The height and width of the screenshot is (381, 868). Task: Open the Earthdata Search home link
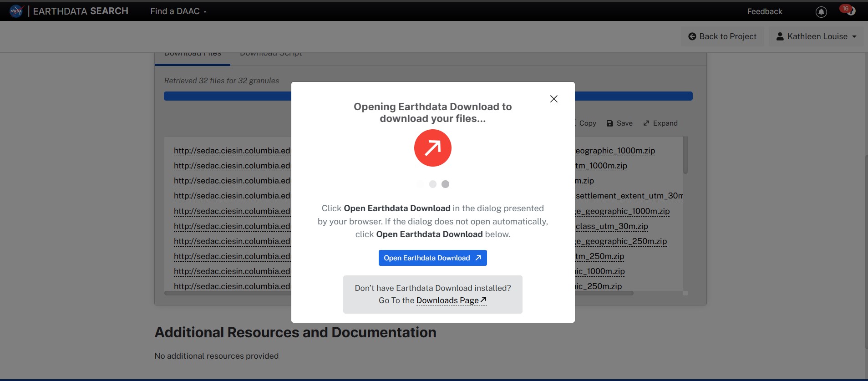pyautogui.click(x=81, y=11)
